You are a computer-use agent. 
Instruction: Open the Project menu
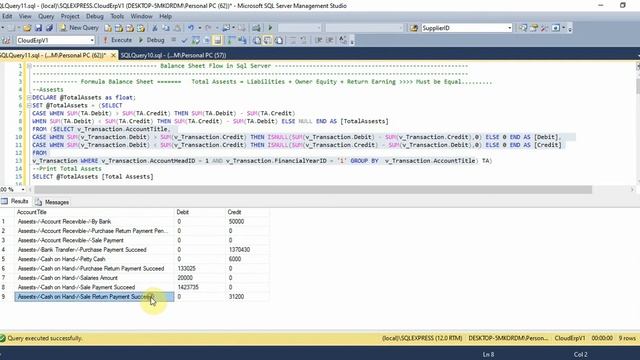coord(70,16)
